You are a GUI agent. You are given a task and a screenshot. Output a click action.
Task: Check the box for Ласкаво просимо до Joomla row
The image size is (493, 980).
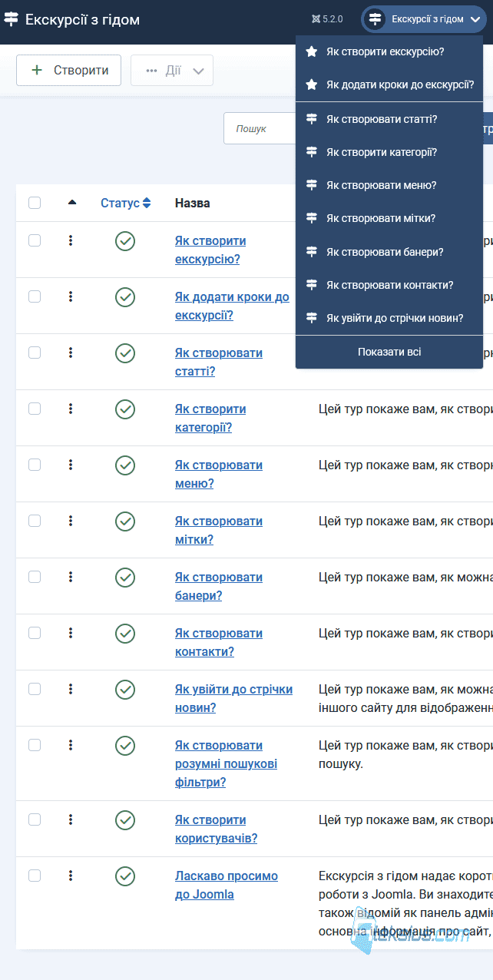point(35,876)
